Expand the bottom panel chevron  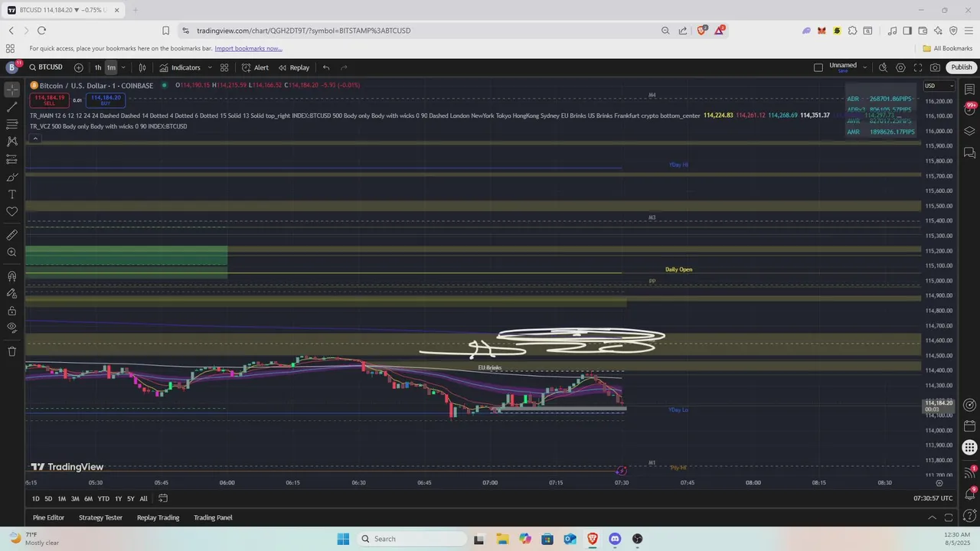[x=932, y=517]
